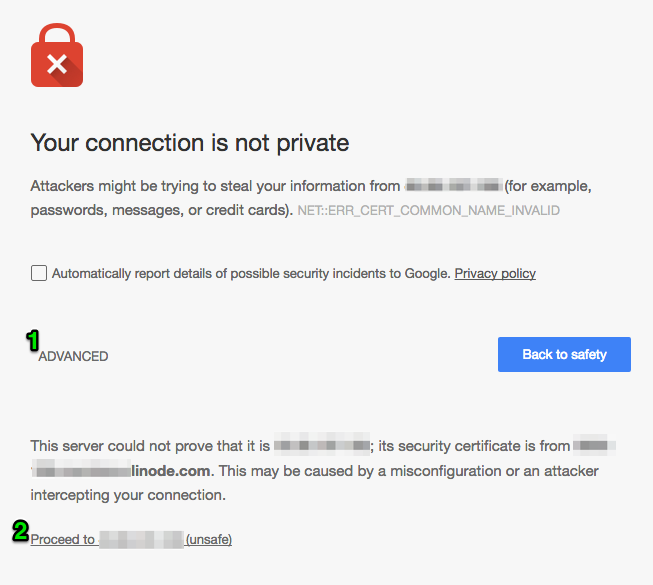Click the blurred hostname in the attackers warning
The image size is (653, 585).
click(452, 186)
